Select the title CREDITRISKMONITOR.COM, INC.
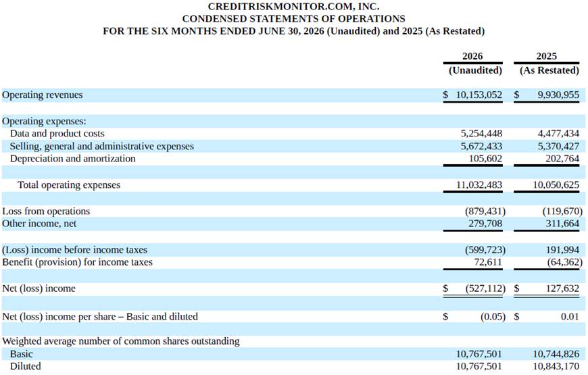 (293, 7)
